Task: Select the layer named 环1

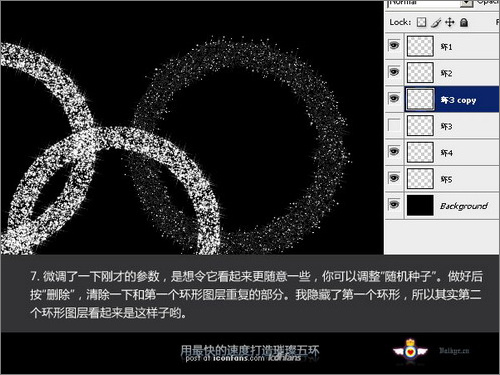Action: pos(446,47)
